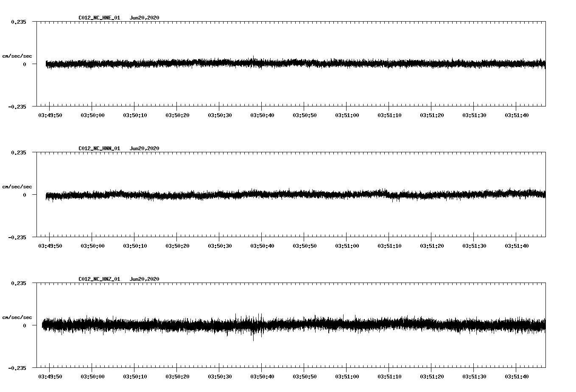Click the -0.235 lower limit on HNN axis
Image resolution: width=576 pixels, height=392 pixels.
tap(17, 238)
